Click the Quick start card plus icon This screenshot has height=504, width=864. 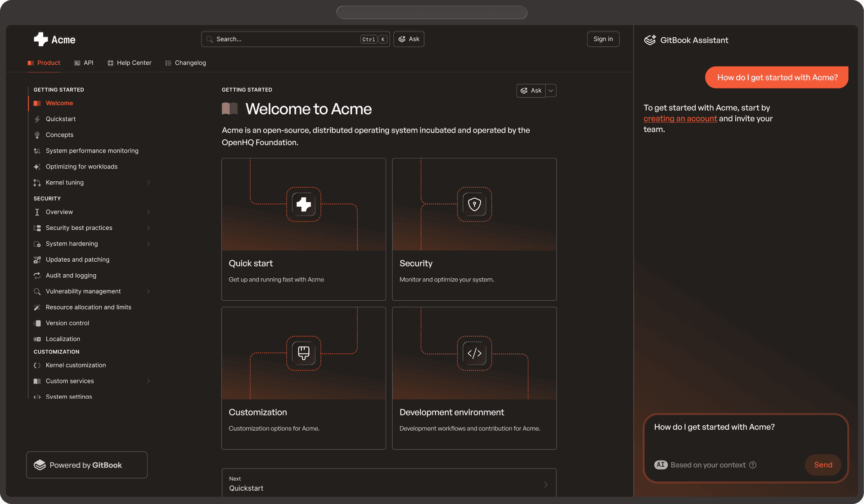coord(304,205)
